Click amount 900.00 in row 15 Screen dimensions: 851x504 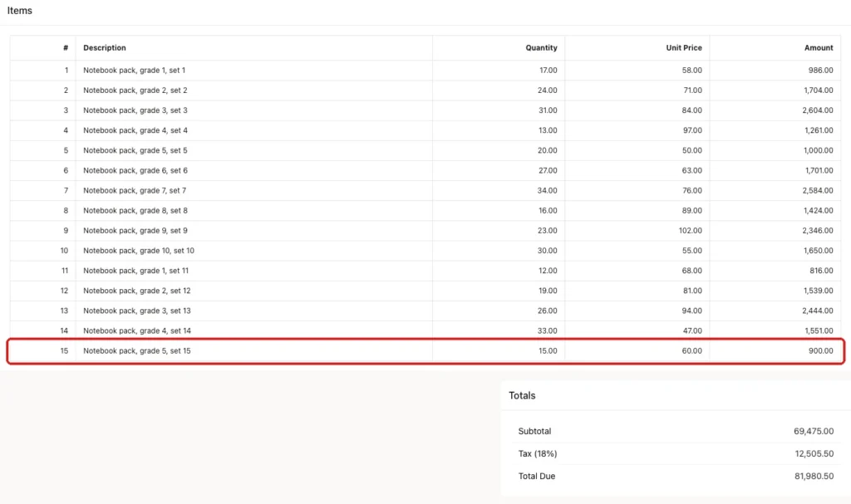(821, 351)
